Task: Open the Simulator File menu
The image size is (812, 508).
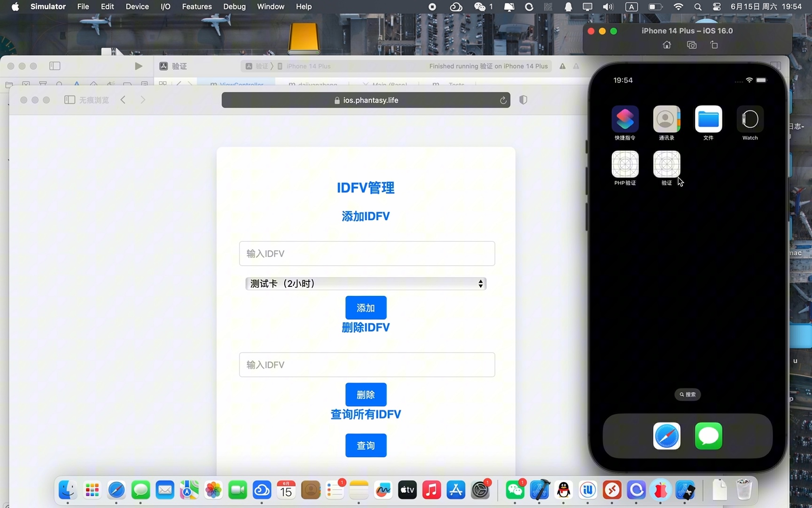Action: 83,7
